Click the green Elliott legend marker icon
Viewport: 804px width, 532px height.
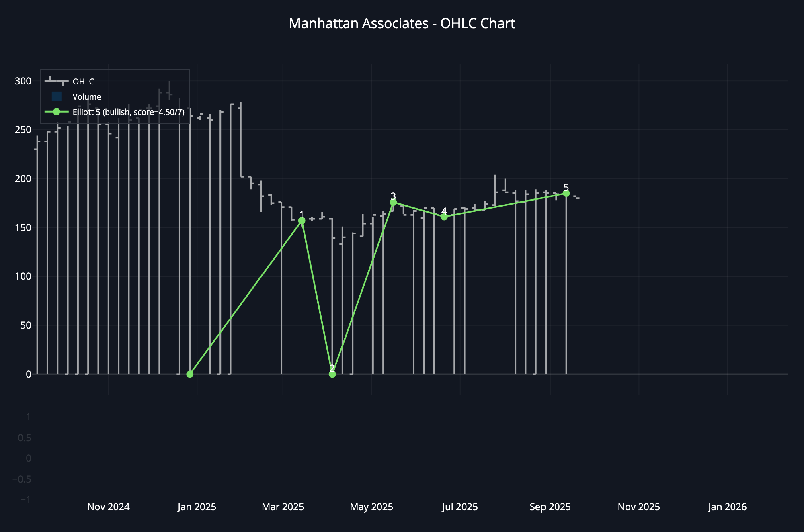click(x=56, y=112)
